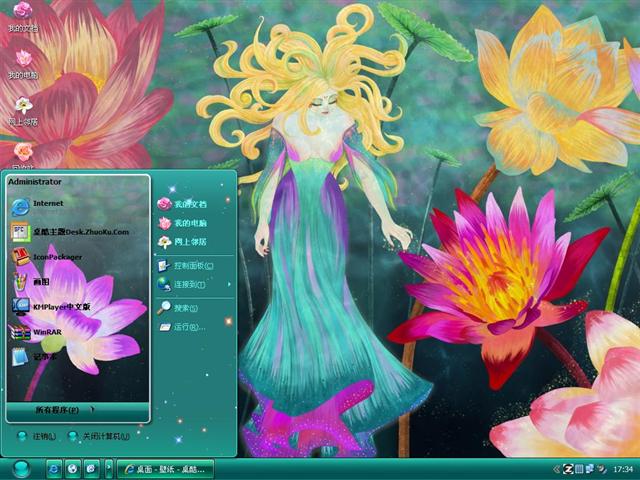Screen dimensions: 640x480
Task: Open Internet from the Start menu
Action: click(47, 204)
